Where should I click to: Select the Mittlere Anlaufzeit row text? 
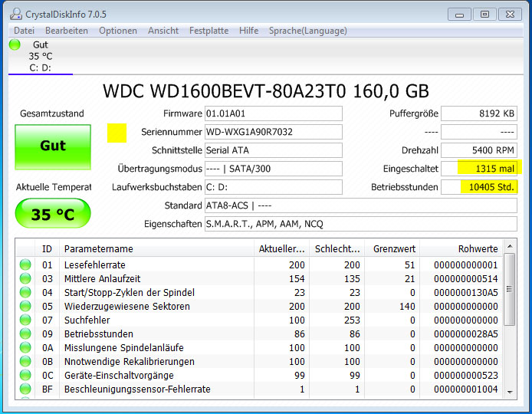102,279
